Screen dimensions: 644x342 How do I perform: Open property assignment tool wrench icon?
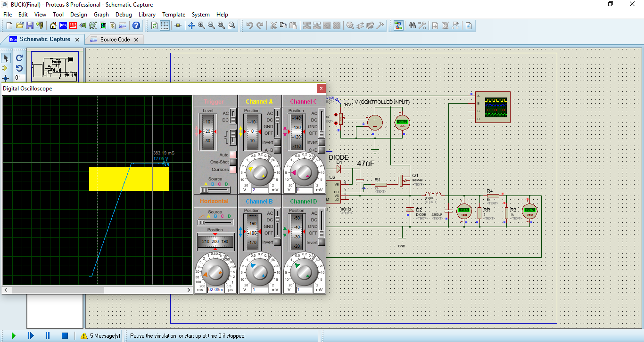click(422, 25)
